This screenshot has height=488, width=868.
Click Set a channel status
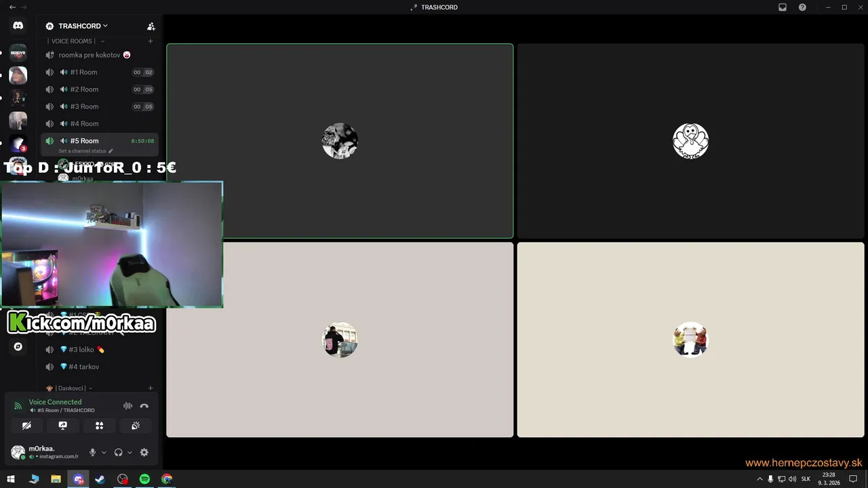pyautogui.click(x=85, y=151)
